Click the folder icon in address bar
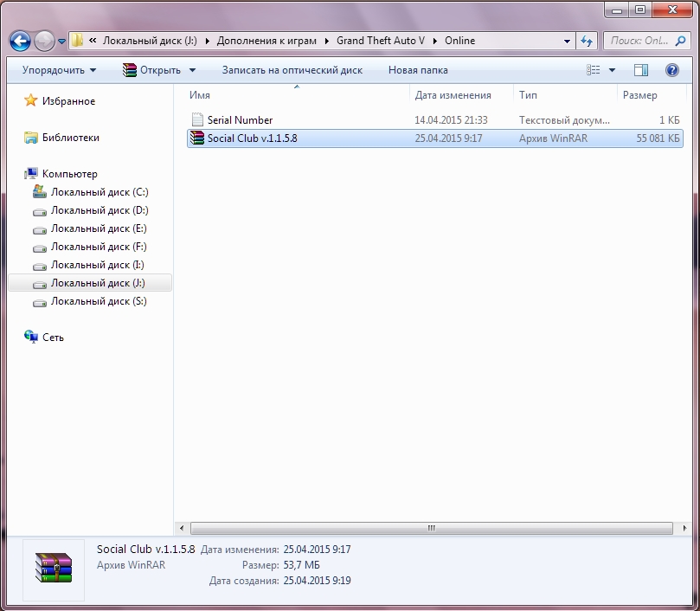 tap(77, 41)
